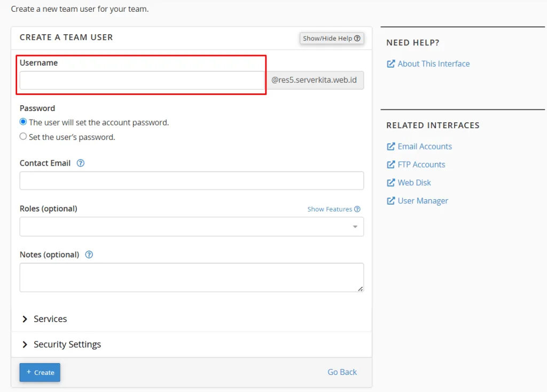
Task: Toggle help text with Show/Hide Help button
Action: tap(332, 38)
